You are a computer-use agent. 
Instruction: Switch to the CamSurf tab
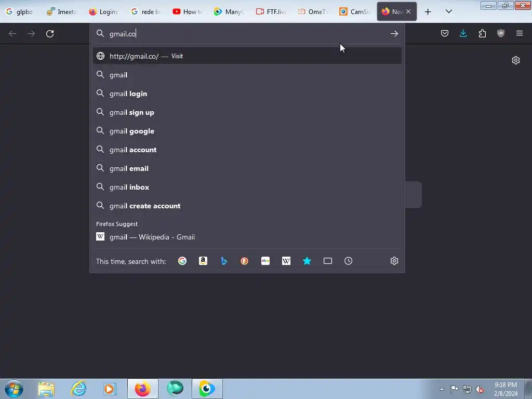click(x=355, y=12)
